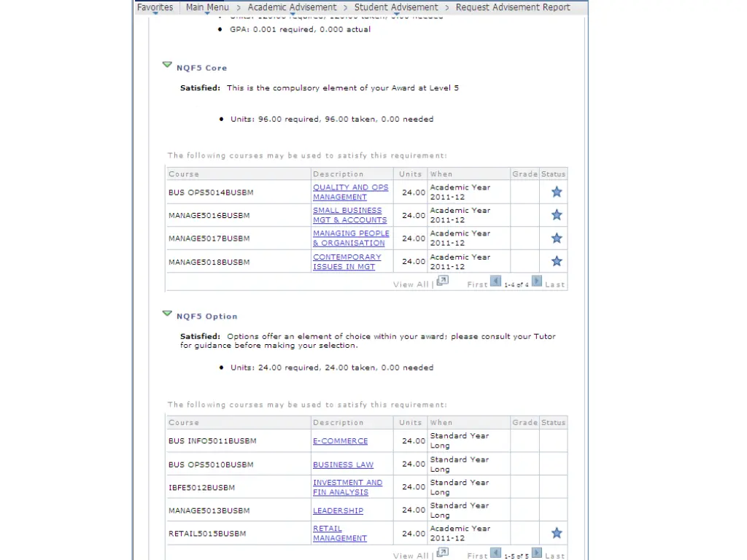Open Small Business Mgt & Accounts link
The image size is (747, 560).
click(x=349, y=215)
